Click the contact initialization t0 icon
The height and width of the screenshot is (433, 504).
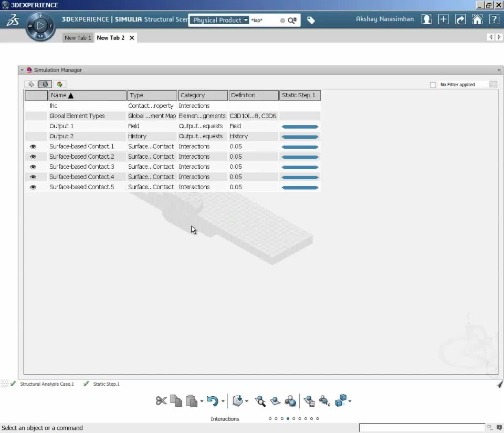coord(324,401)
